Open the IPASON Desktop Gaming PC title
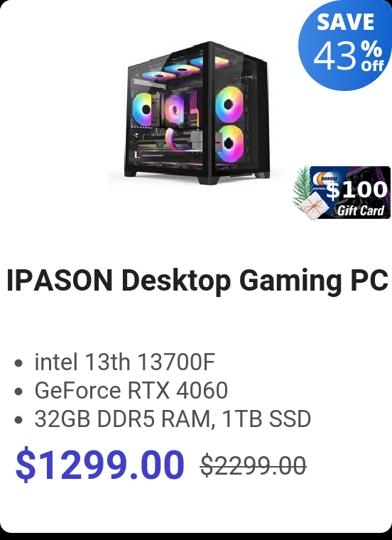 [197, 280]
